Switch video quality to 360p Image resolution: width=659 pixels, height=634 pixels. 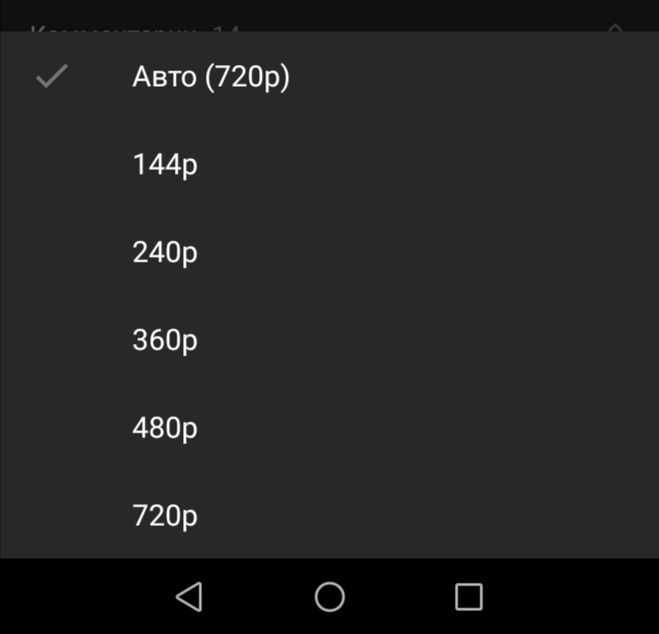tap(165, 341)
